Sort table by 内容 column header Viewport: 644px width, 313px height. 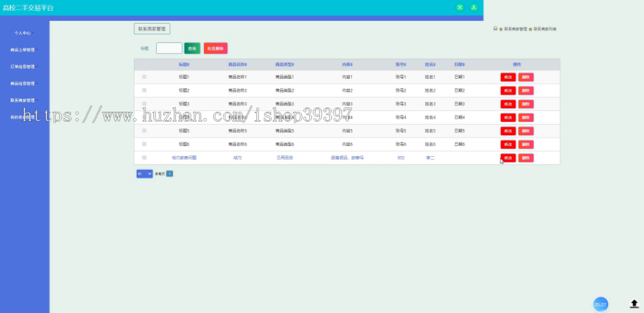pyautogui.click(x=348, y=64)
